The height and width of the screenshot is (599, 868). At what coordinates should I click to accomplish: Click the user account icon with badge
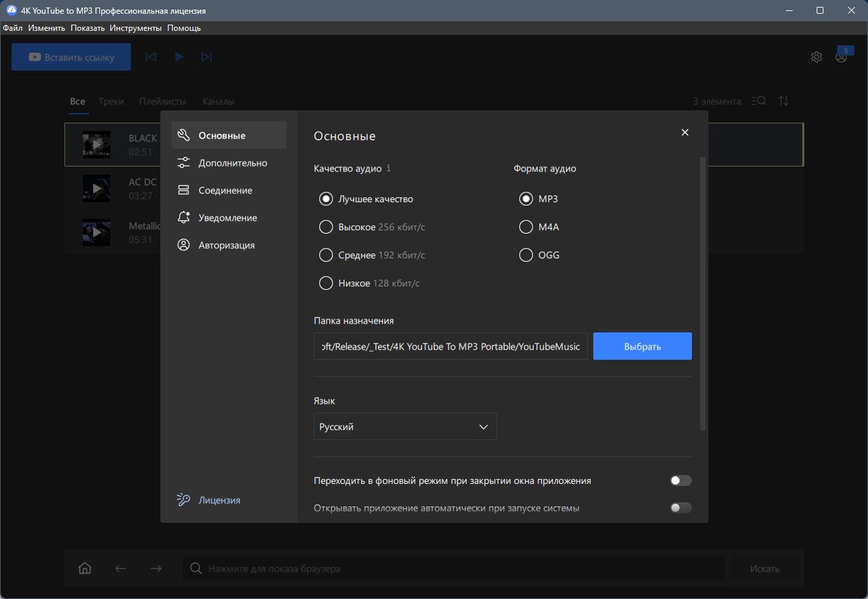pos(842,56)
